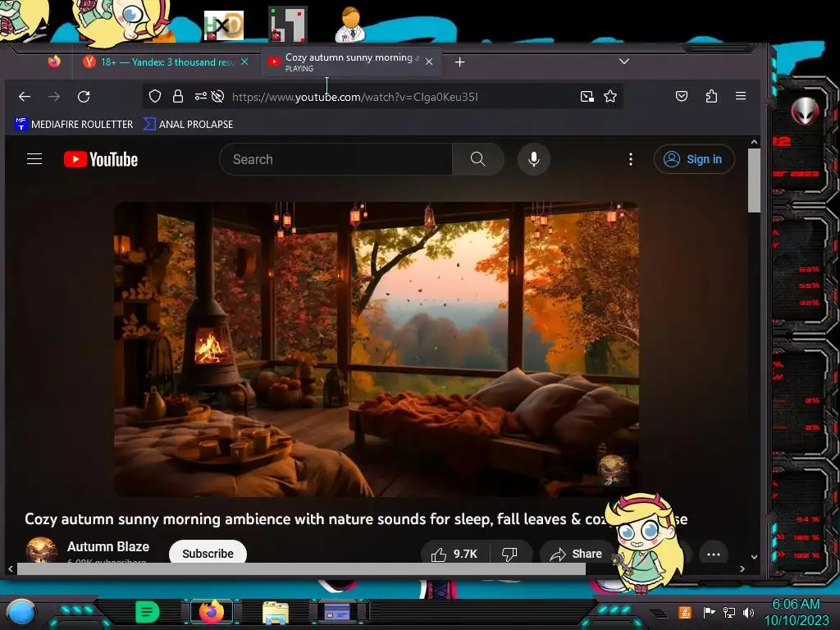Screen dimensions: 840x630
Task: Click the scroll down arrow of the page
Action: click(x=754, y=557)
